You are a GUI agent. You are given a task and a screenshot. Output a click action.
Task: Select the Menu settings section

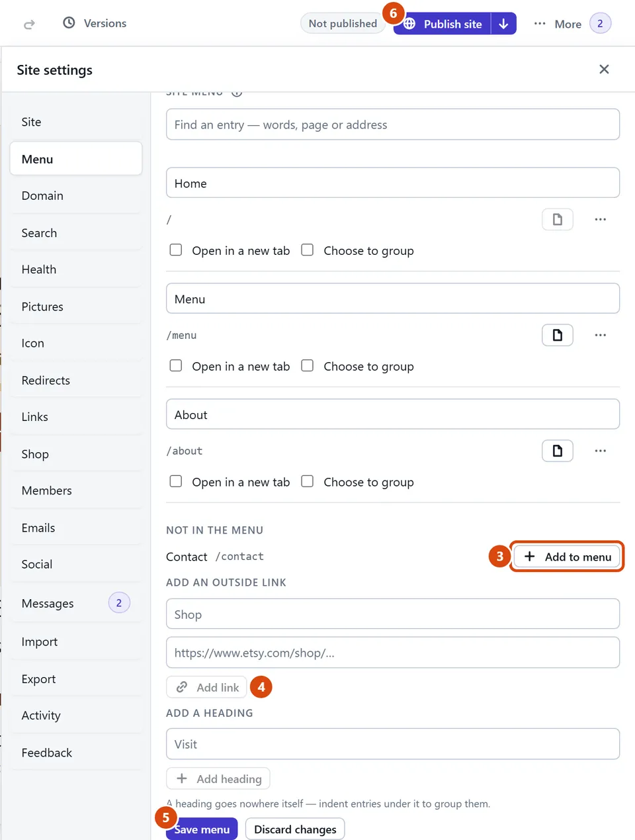(76, 159)
